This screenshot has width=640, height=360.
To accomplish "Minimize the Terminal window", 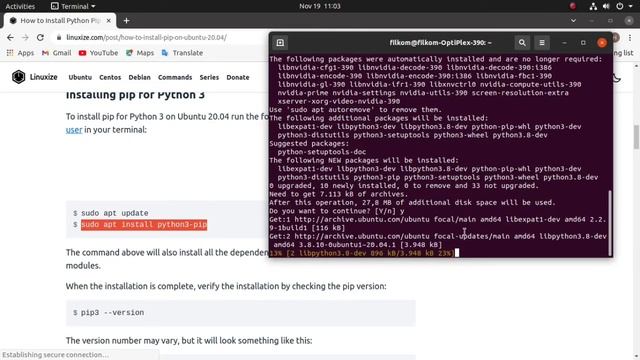I will tap(564, 43).
